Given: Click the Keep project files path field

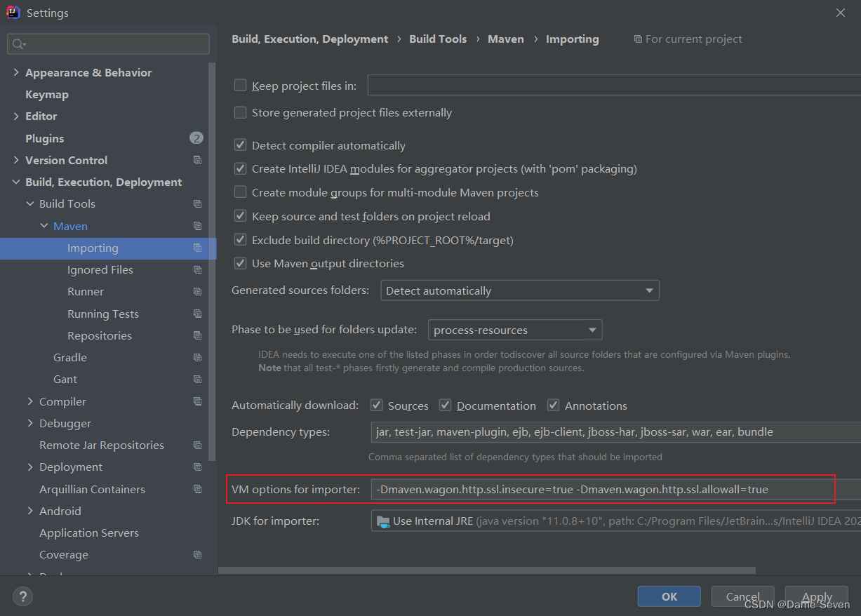Looking at the screenshot, I should [614, 86].
